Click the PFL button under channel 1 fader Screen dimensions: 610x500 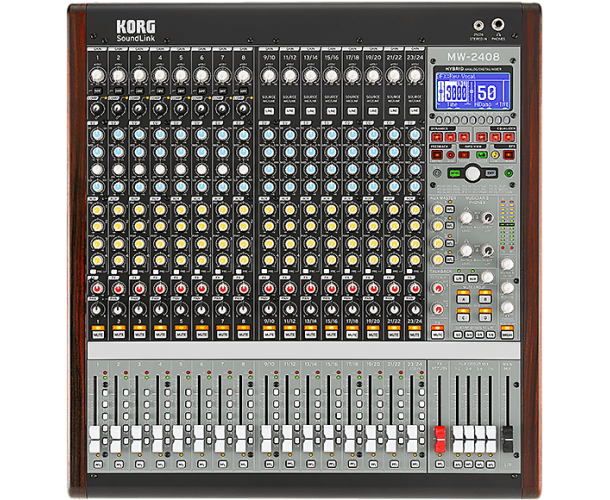click(98, 464)
